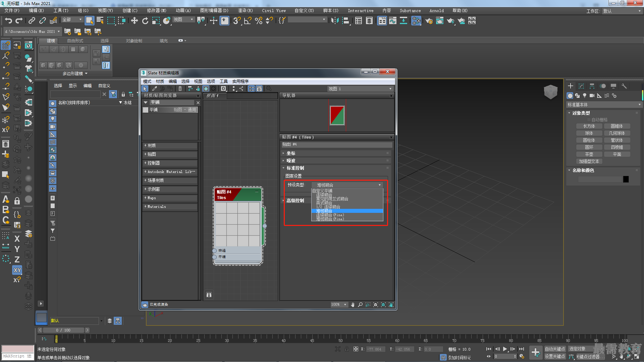
Task: Click the 圆柱体 cylinder button
Action: tap(589, 140)
